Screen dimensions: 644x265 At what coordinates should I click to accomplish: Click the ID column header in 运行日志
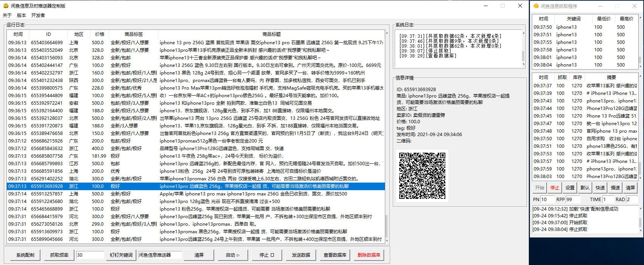click(48, 34)
